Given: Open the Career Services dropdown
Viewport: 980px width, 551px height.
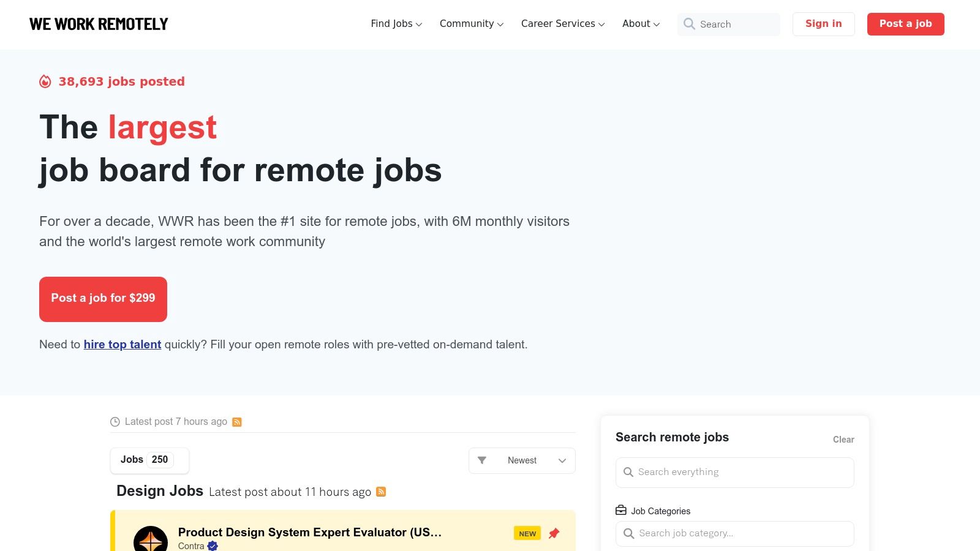Looking at the screenshot, I should coord(562,24).
